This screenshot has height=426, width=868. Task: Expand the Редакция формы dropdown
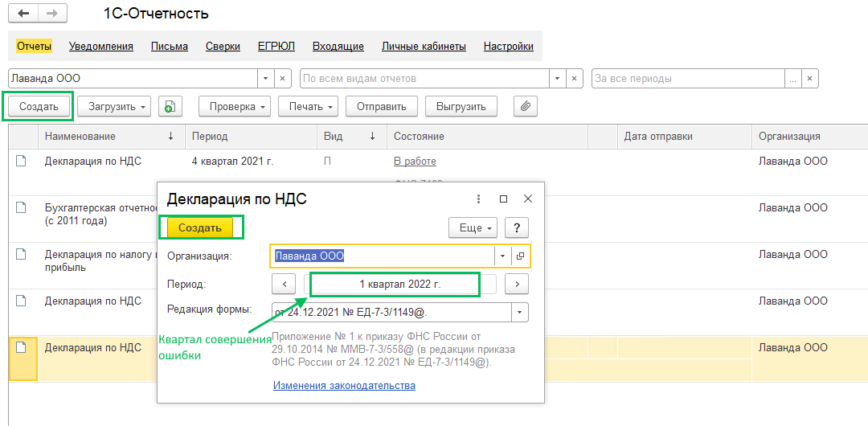[x=520, y=312]
